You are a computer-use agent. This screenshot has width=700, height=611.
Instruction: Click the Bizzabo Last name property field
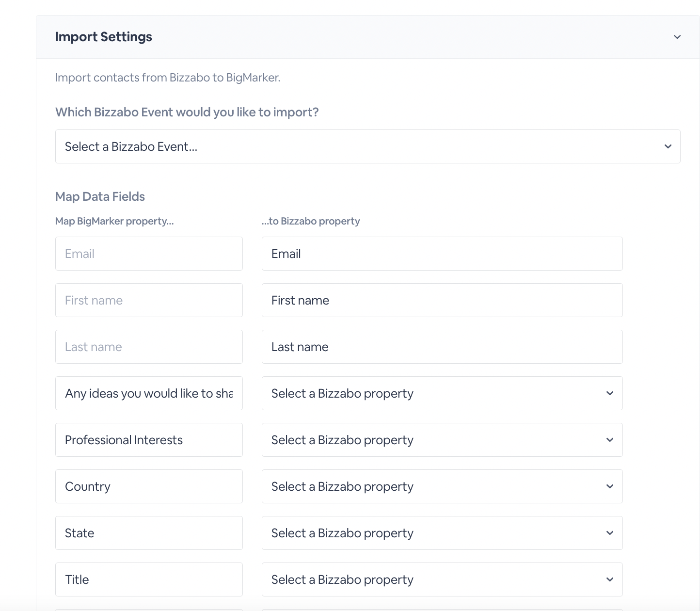point(442,347)
